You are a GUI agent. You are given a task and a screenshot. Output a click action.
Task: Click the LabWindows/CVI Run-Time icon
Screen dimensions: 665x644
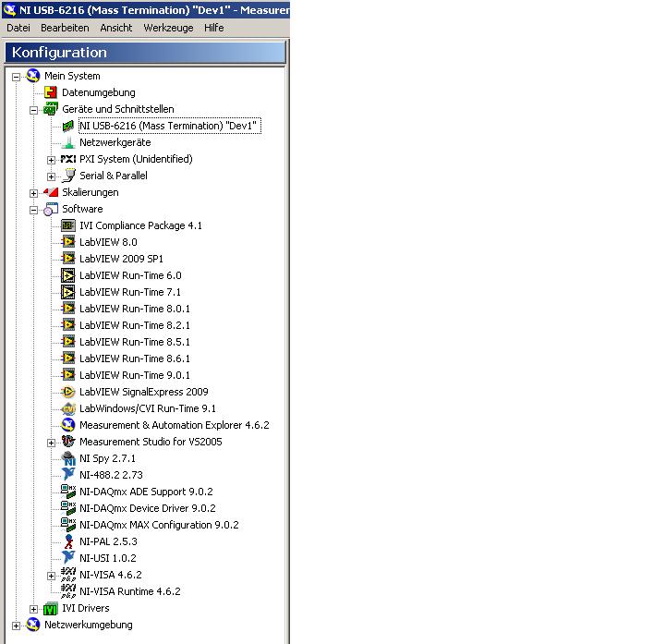point(67,408)
